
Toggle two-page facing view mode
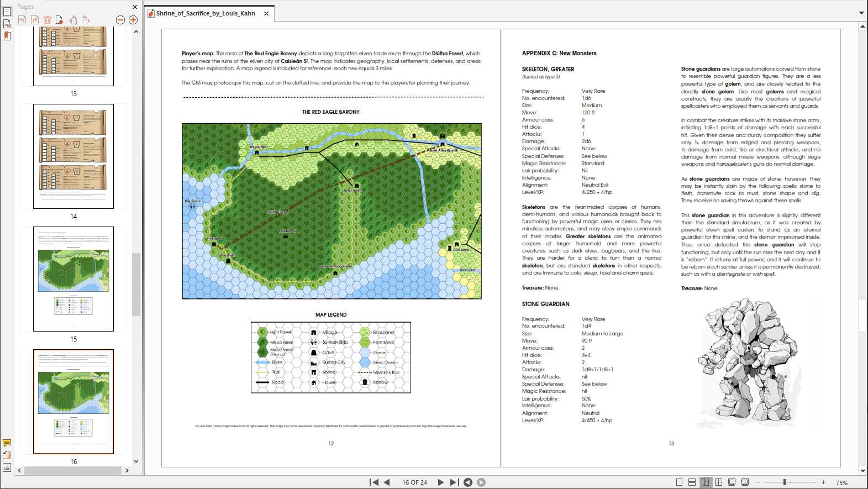pos(705,482)
